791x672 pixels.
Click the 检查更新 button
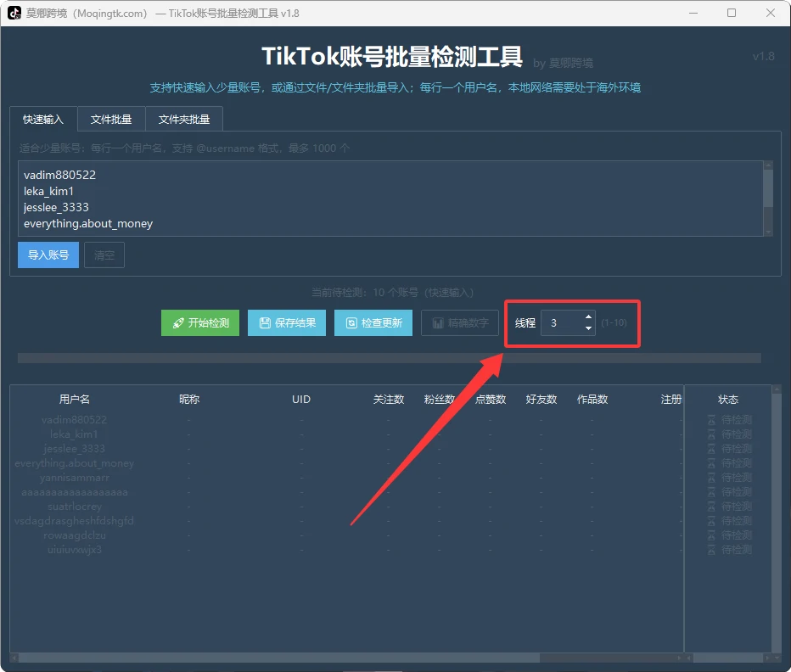point(373,323)
